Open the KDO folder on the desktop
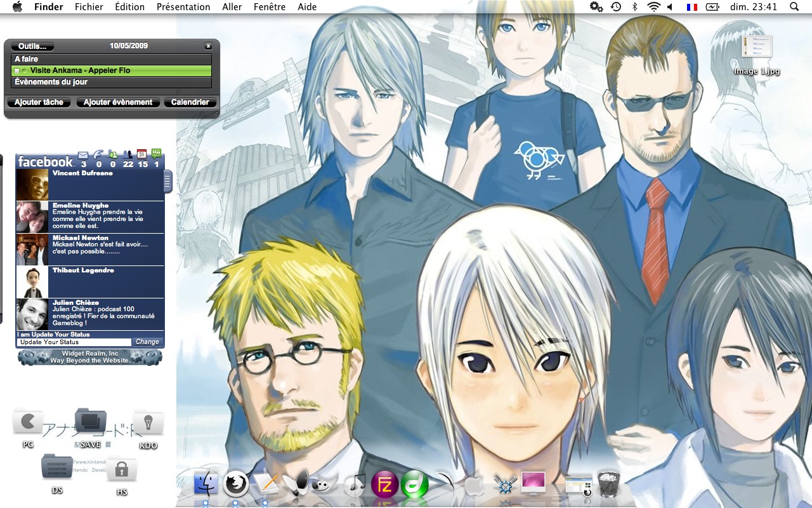This screenshot has width=812, height=508. coord(148,423)
